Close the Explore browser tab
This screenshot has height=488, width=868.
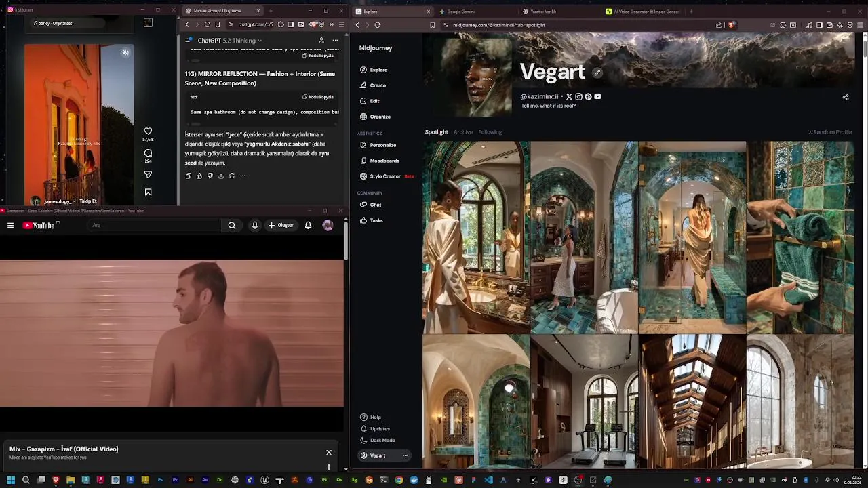(x=429, y=12)
